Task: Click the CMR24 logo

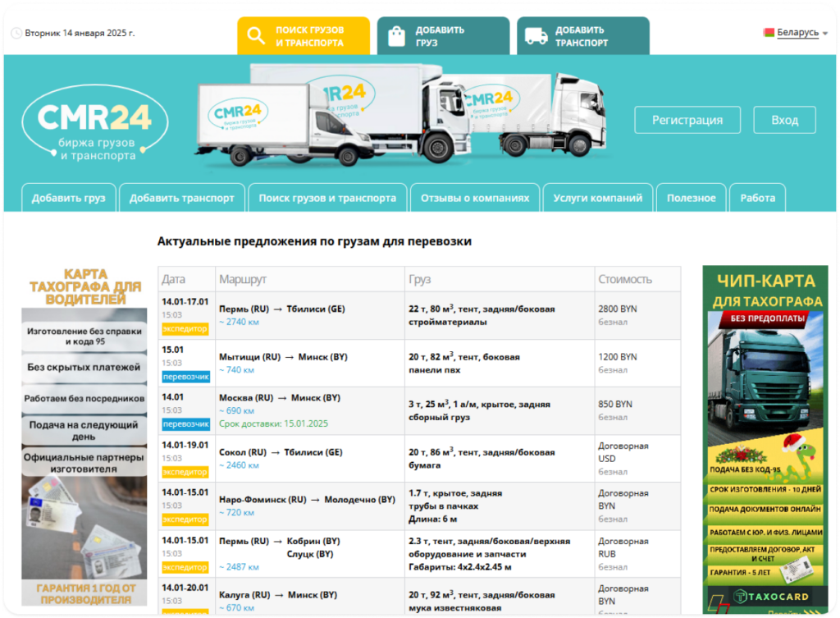Action: [95, 126]
